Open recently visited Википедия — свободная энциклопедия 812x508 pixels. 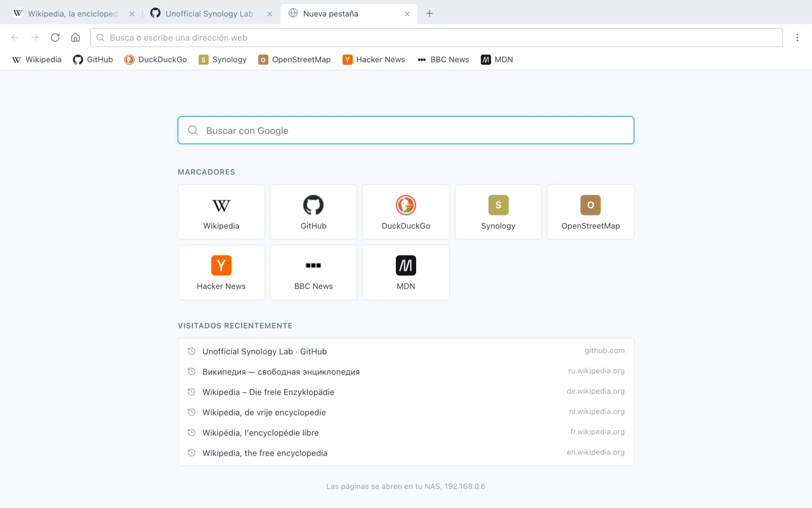point(406,372)
